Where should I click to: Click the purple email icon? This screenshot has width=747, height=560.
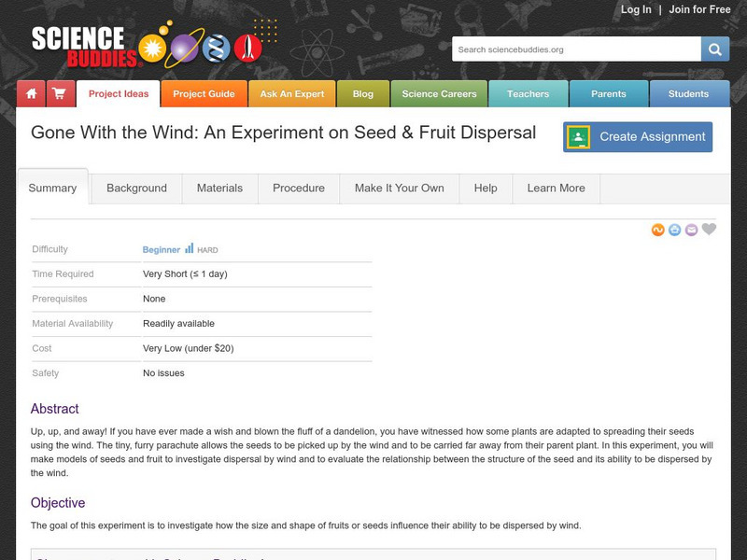pos(691,230)
